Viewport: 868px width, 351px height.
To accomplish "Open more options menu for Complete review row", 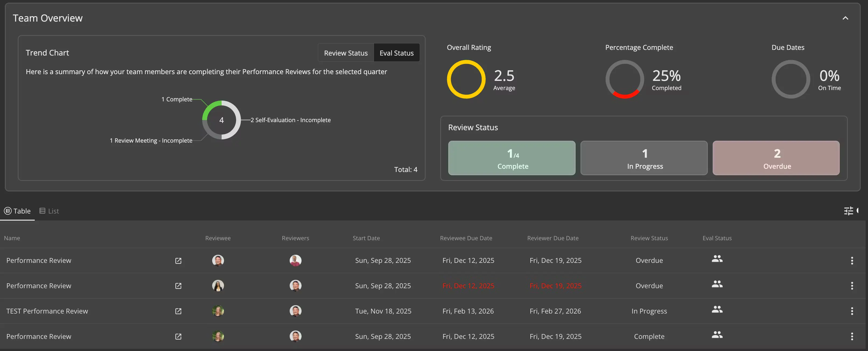I will tap(852, 336).
